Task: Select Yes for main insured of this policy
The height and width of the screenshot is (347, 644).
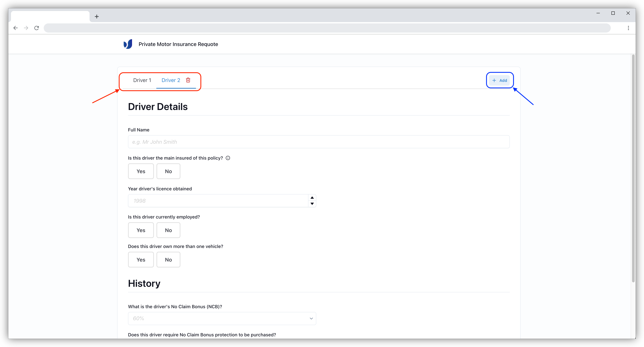Action: tap(140, 171)
